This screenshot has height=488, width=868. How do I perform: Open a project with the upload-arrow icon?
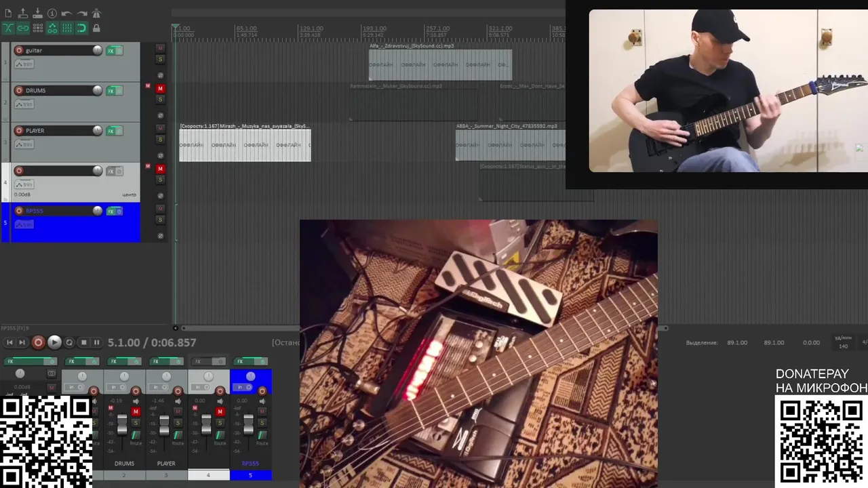(22, 14)
